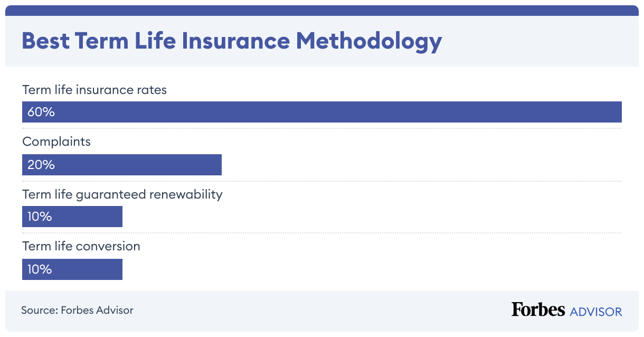This screenshot has height=337, width=644.
Task: Click the "60%" value text
Action: (x=41, y=112)
